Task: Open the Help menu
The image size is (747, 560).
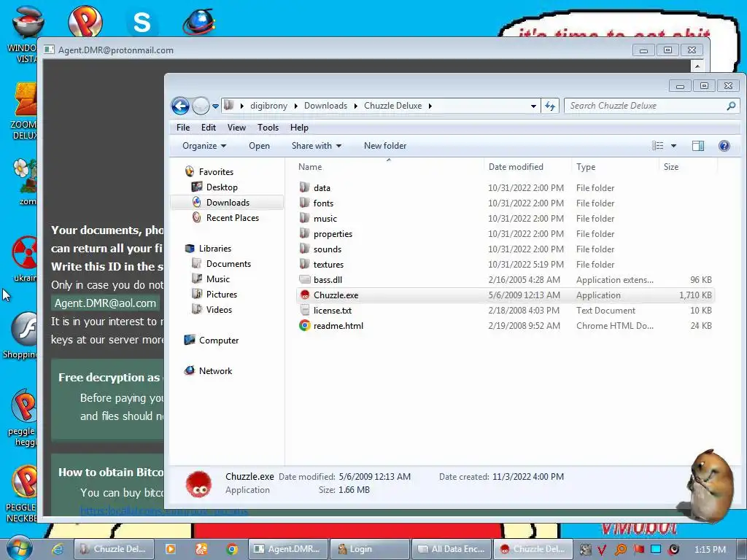Action: pos(299,128)
